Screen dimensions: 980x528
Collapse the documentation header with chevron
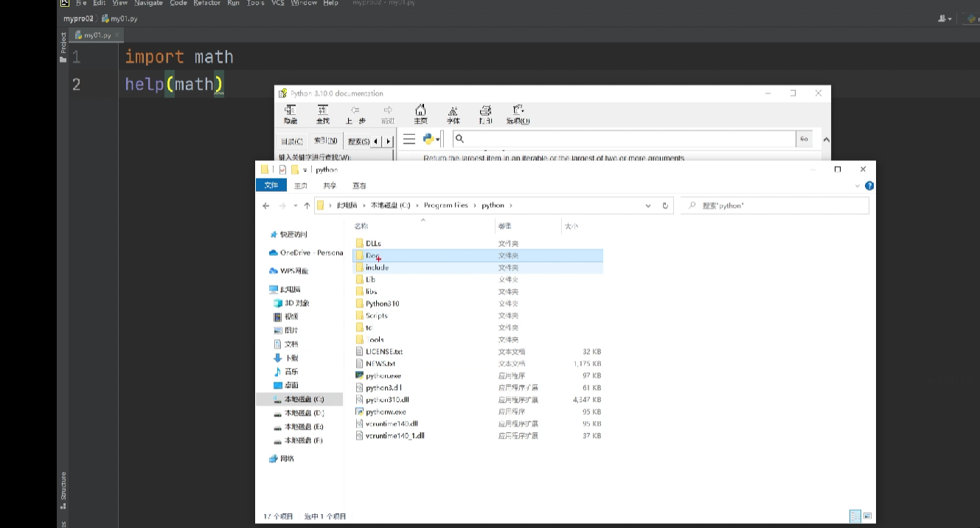point(826,139)
